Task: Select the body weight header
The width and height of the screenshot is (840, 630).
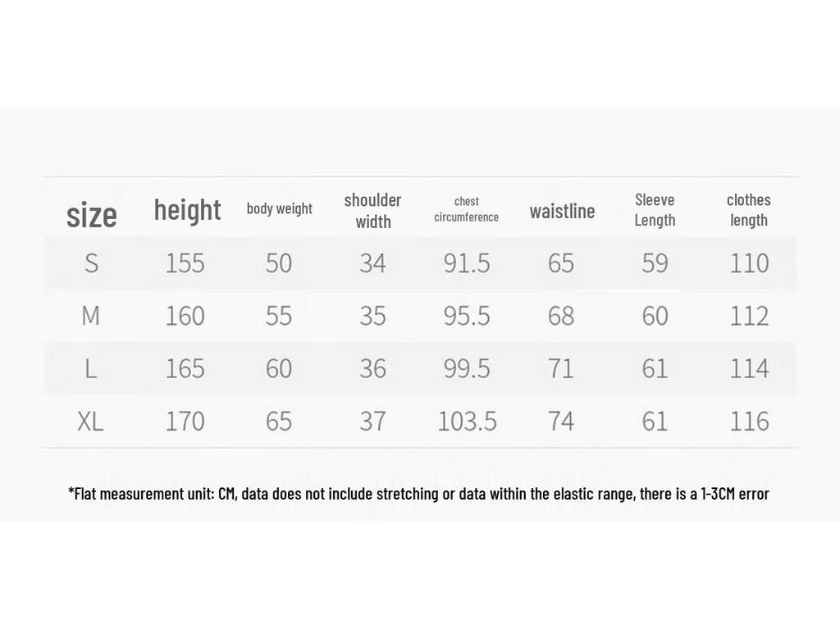Action: pos(279,208)
